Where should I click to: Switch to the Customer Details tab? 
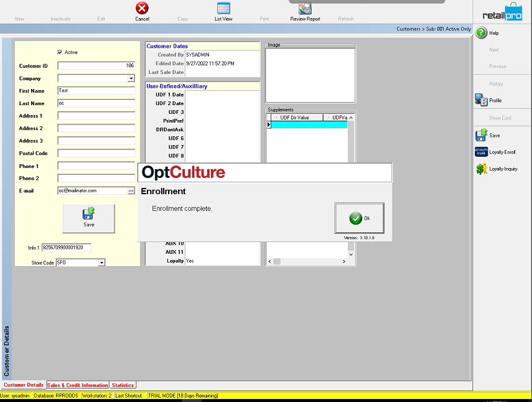24,385
